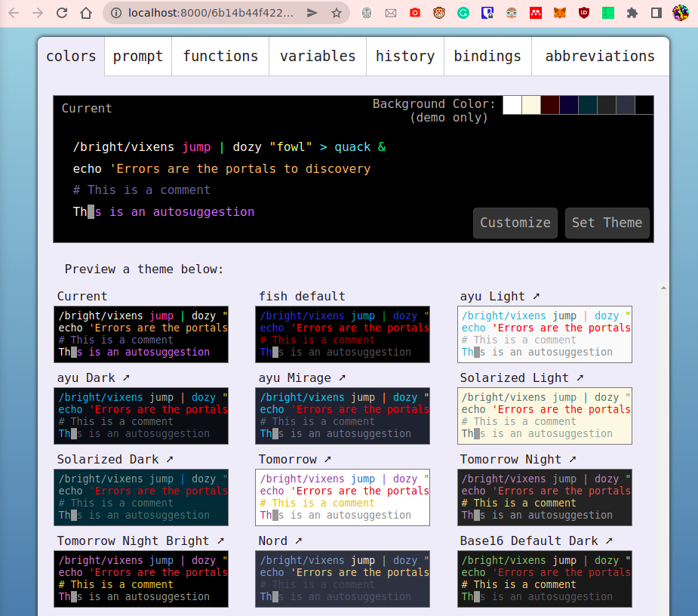Open the functions tab
This screenshot has width=698, height=616.
click(220, 55)
